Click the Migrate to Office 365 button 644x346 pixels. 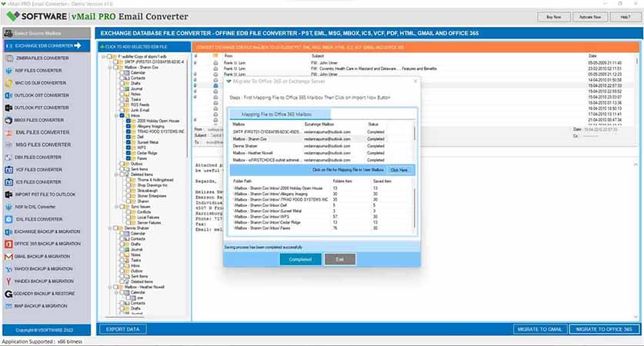(x=604, y=329)
